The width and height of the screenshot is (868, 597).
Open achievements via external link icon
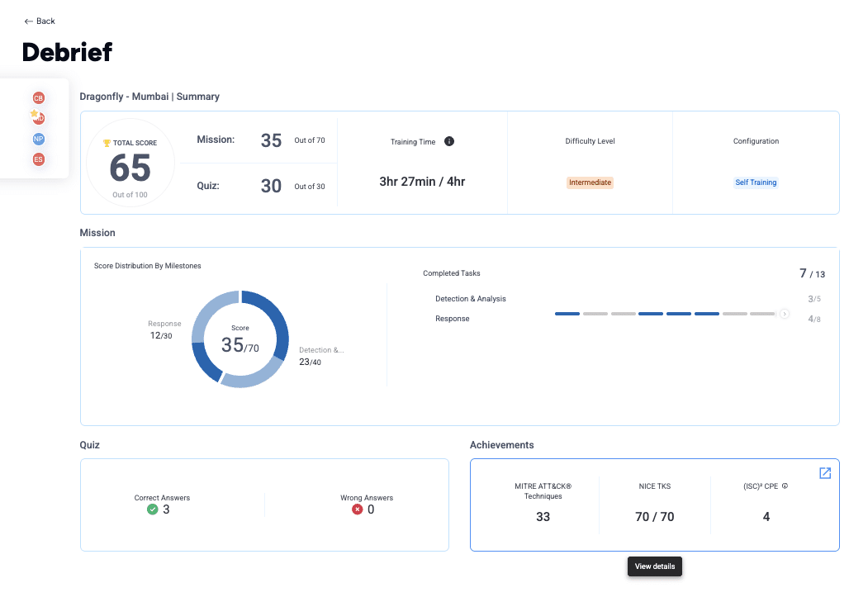coord(824,473)
